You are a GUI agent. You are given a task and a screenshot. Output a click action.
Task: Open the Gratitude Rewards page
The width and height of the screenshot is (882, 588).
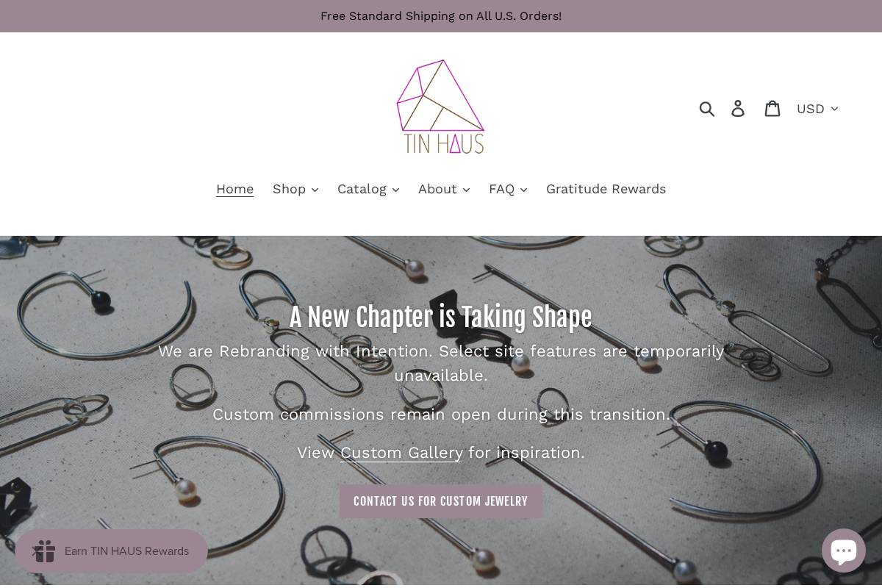point(606,189)
